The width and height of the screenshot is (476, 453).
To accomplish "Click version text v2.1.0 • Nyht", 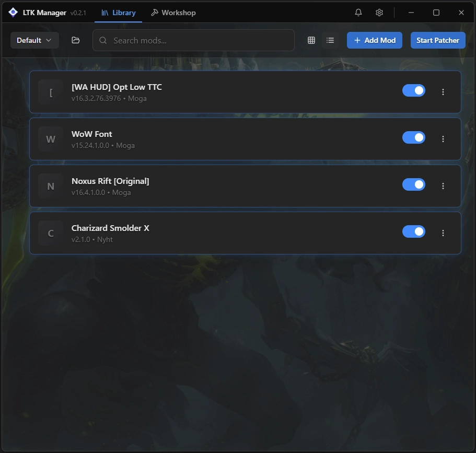I will pos(92,239).
